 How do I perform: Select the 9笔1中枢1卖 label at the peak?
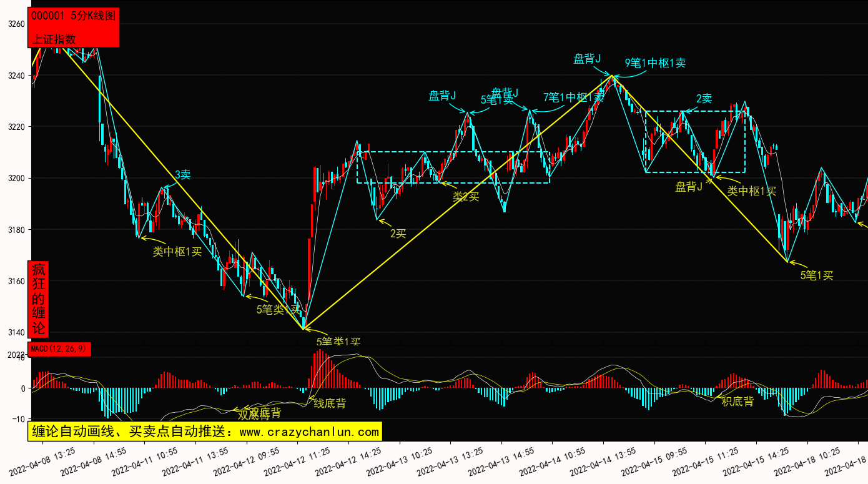655,63
